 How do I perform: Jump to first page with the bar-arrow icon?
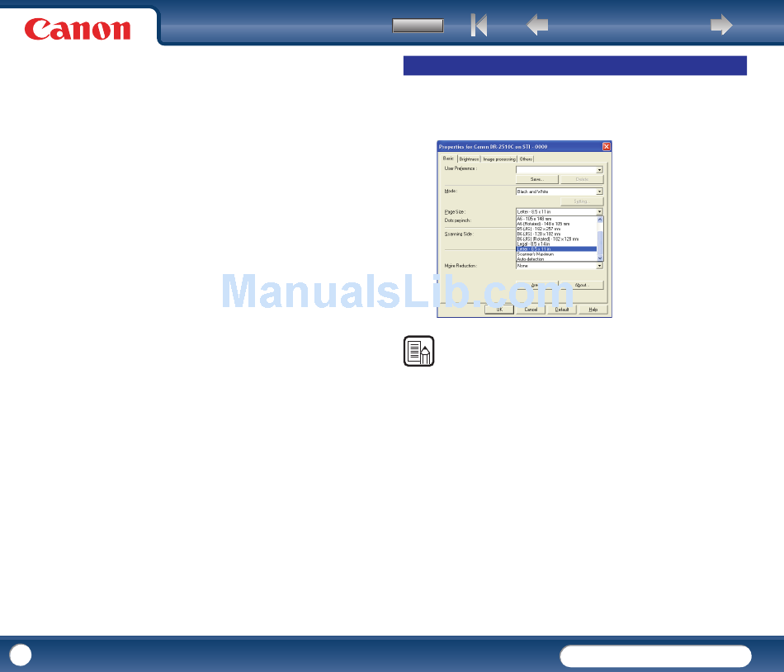479,25
